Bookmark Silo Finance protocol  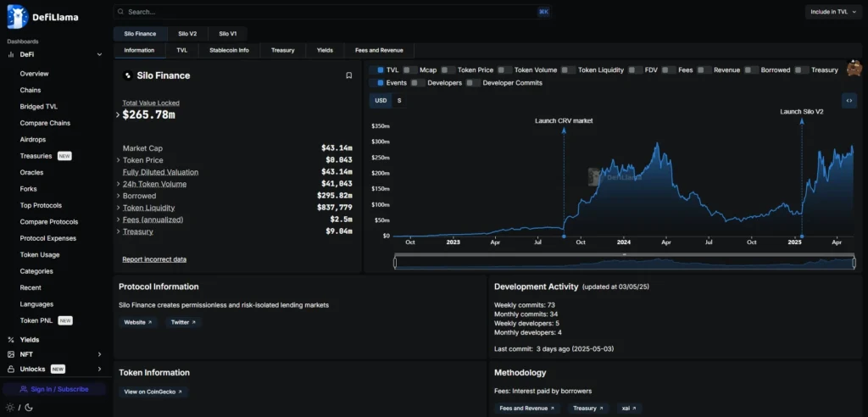pyautogui.click(x=348, y=75)
